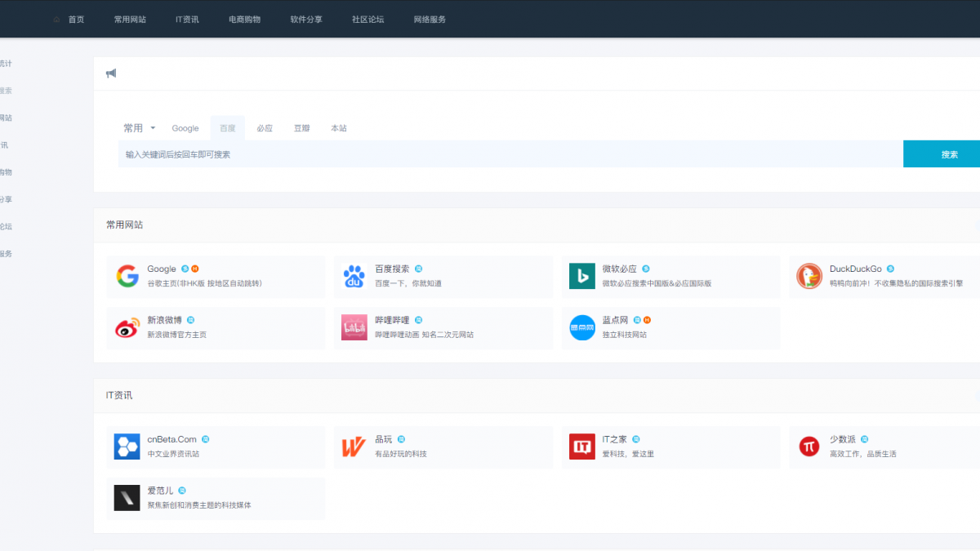Go to 软件分享 in the navbar
980x551 pixels.
pyautogui.click(x=306, y=20)
